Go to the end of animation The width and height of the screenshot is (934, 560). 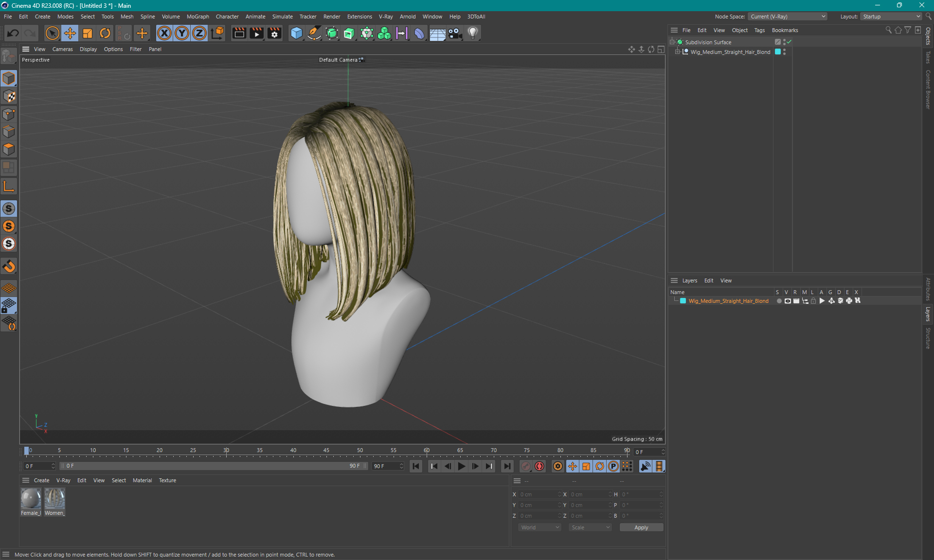point(507,466)
